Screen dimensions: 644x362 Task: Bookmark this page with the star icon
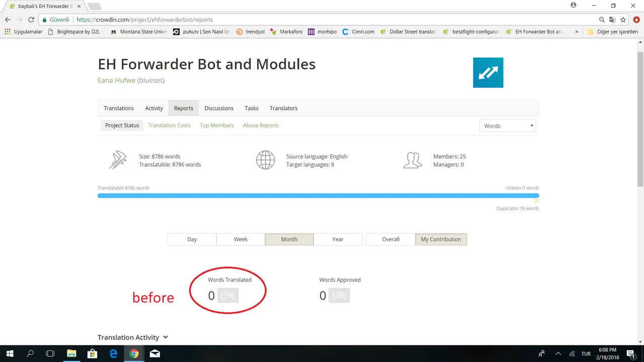[x=623, y=20]
